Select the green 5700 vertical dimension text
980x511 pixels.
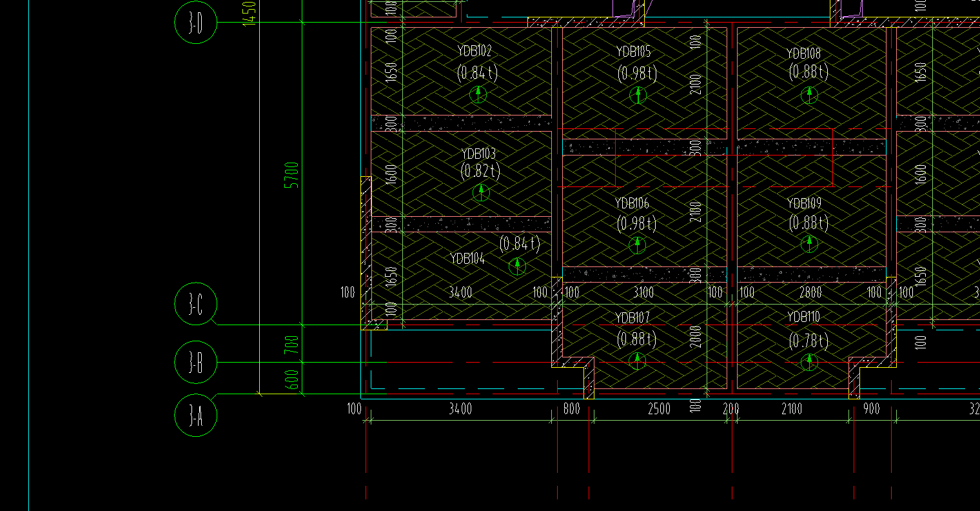coord(292,174)
